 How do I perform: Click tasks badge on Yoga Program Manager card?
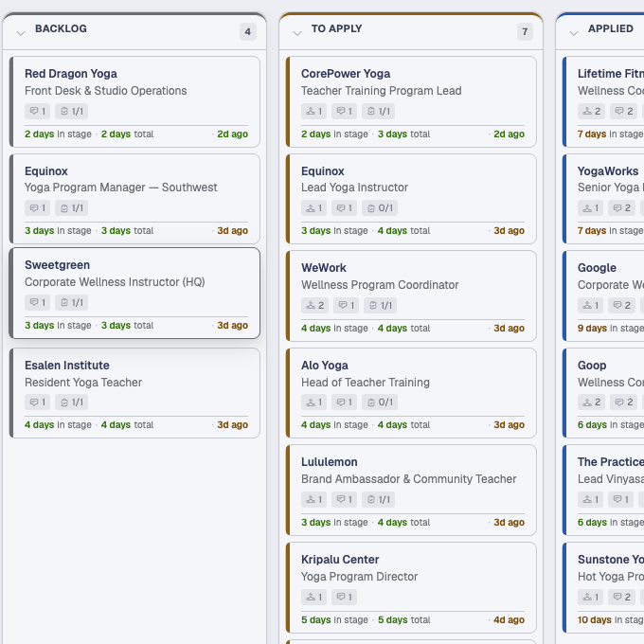tap(71, 207)
